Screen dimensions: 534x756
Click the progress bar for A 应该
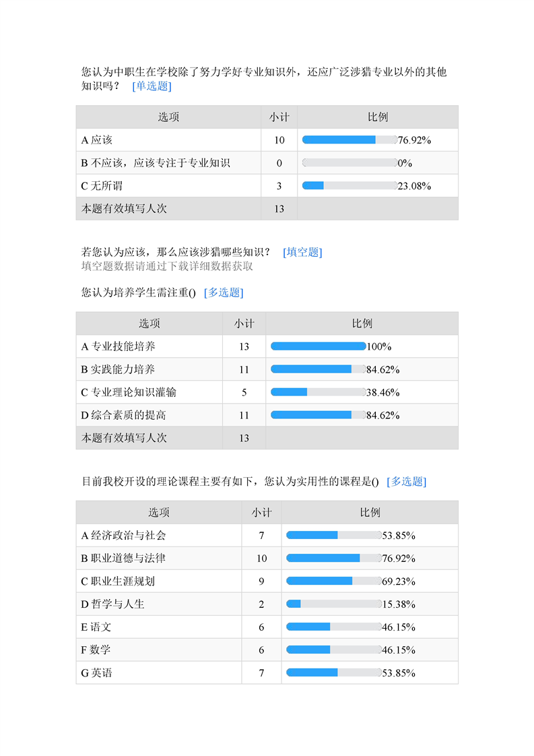click(349, 140)
